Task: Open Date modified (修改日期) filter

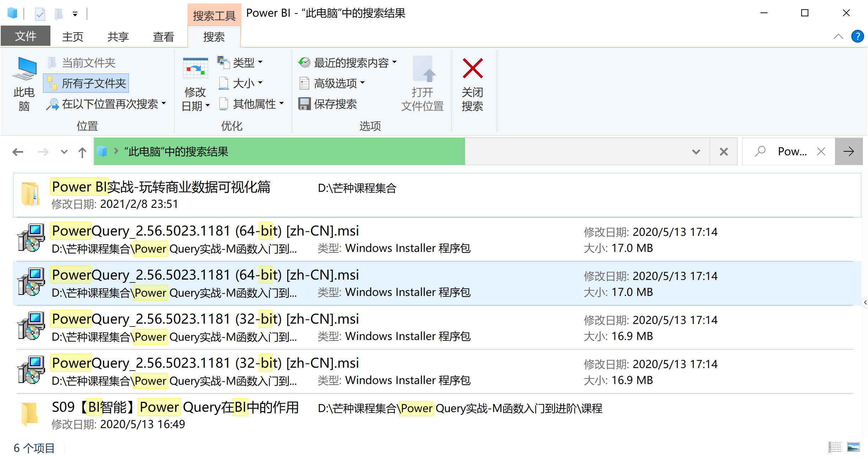Action: pos(195,84)
